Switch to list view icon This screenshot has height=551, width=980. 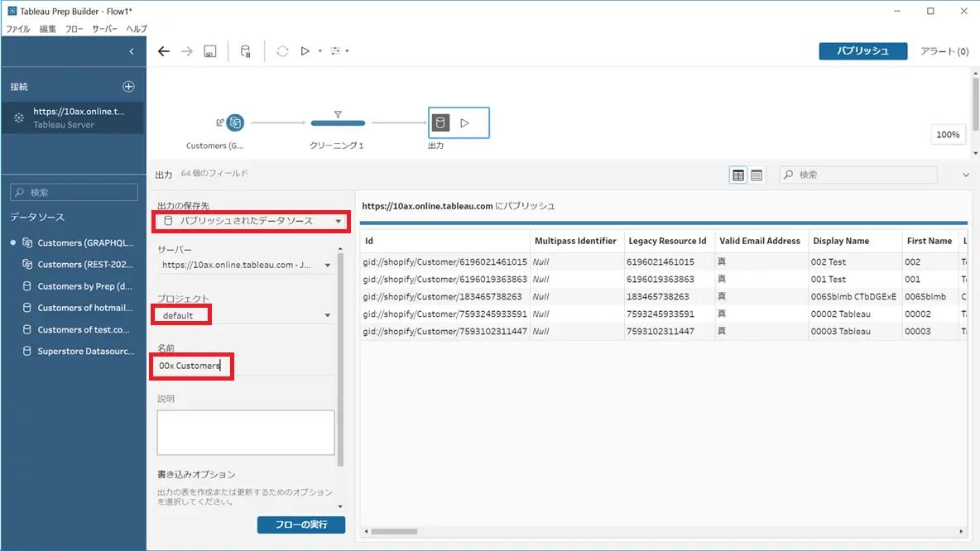click(x=757, y=175)
